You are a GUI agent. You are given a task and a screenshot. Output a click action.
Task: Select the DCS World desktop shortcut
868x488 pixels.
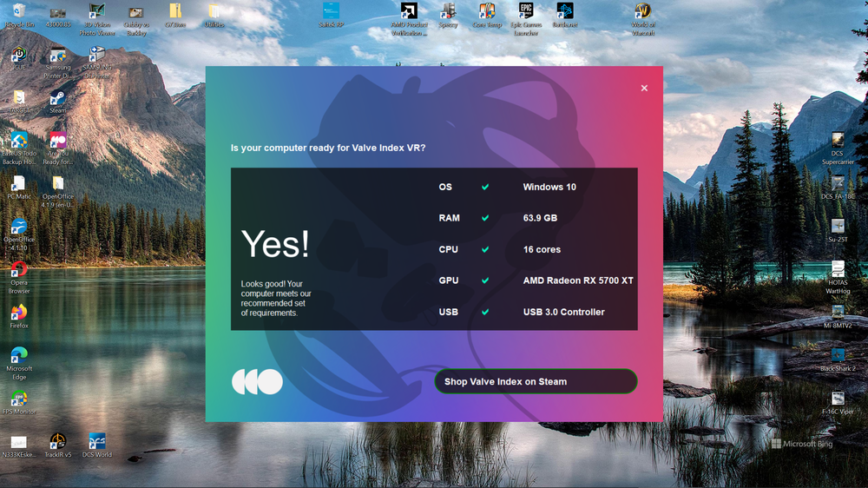tap(97, 445)
